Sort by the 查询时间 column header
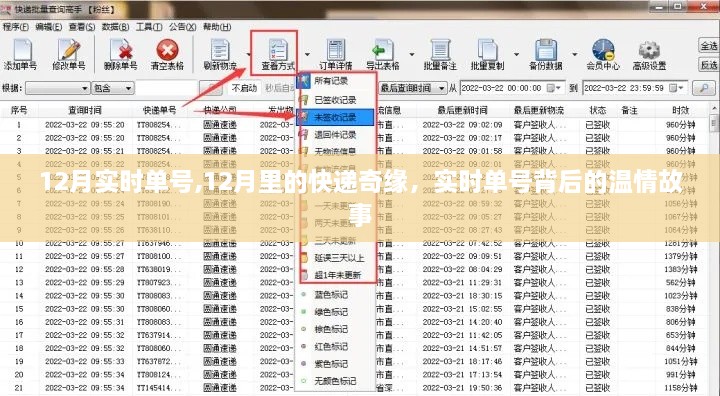 coord(84,110)
